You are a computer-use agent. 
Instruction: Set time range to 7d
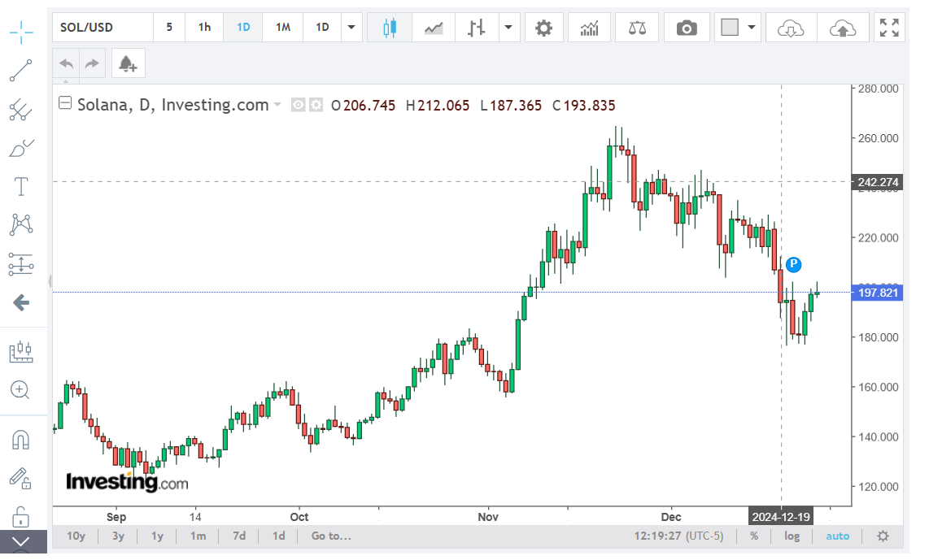tap(239, 536)
